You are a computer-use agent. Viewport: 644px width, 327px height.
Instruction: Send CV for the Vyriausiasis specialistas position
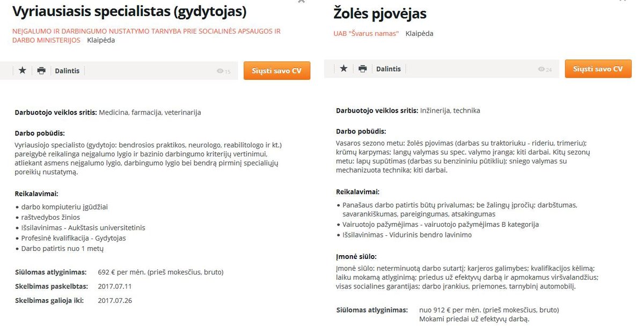pos(276,71)
